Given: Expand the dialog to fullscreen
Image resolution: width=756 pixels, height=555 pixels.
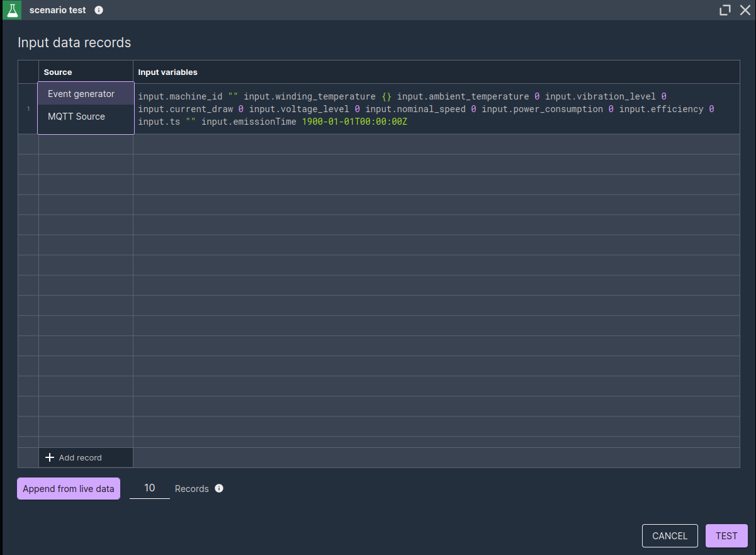Looking at the screenshot, I should coord(725,10).
